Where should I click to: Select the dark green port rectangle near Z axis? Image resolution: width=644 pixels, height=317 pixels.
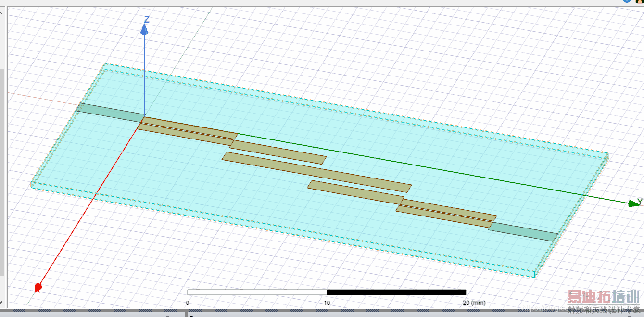click(x=110, y=113)
